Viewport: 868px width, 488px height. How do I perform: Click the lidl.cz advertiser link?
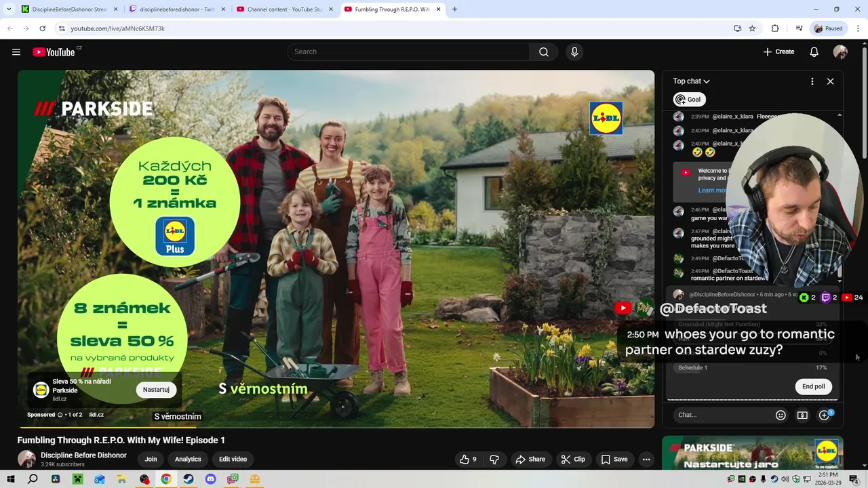[x=96, y=415]
